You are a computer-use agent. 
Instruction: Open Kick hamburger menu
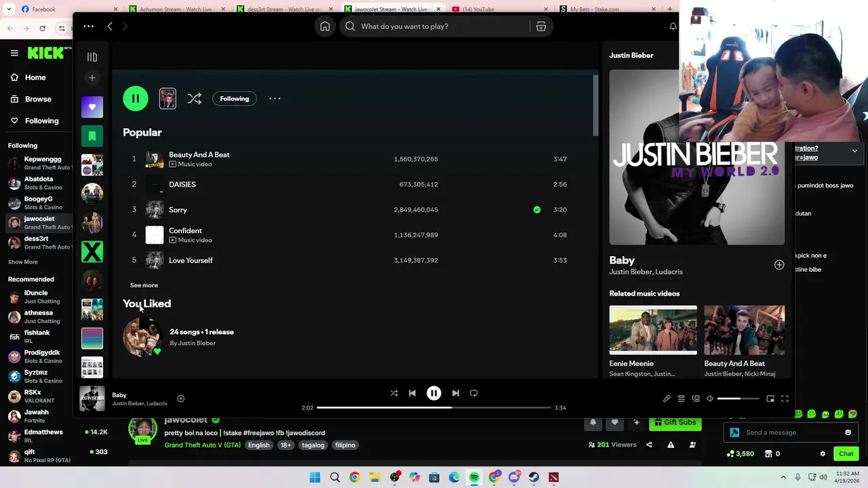(x=14, y=53)
